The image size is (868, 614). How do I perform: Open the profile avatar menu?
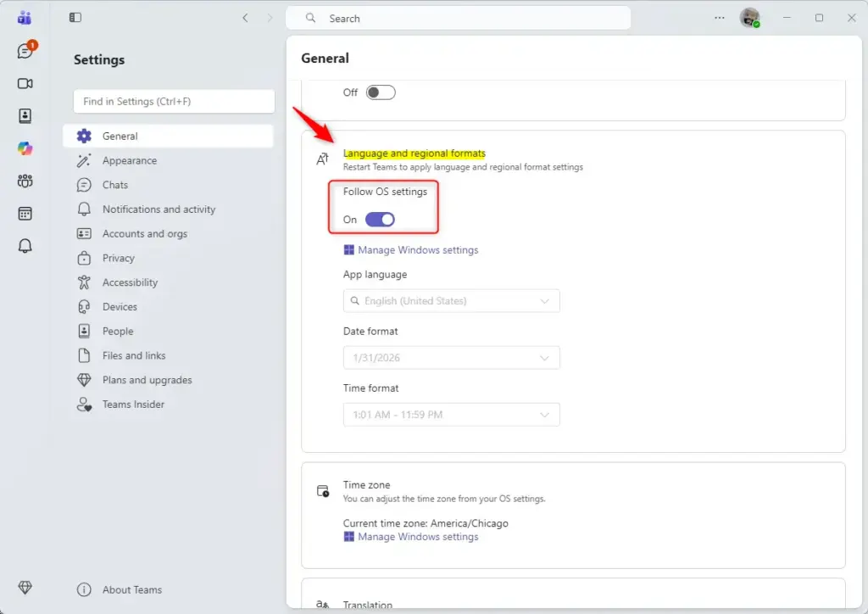(749, 18)
